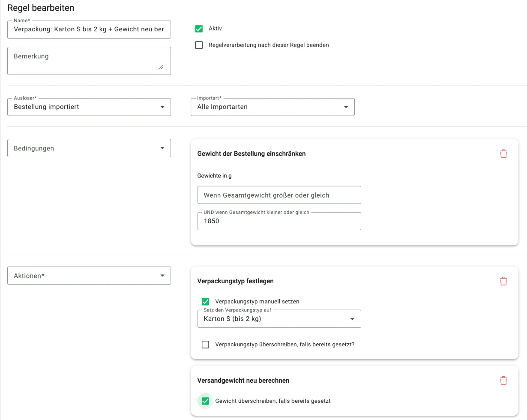Click the Gewicht der Bestellung einschränken title
The height and width of the screenshot is (420, 527).
pyautogui.click(x=251, y=154)
